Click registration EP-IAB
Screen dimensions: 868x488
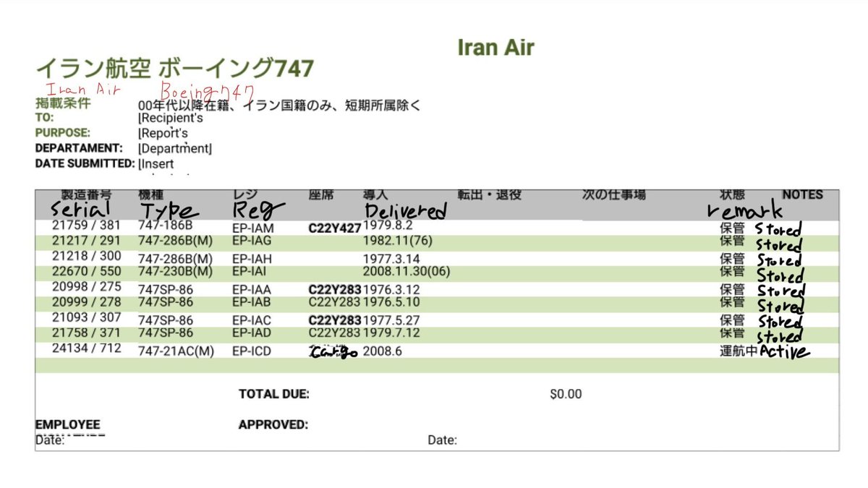coord(252,302)
